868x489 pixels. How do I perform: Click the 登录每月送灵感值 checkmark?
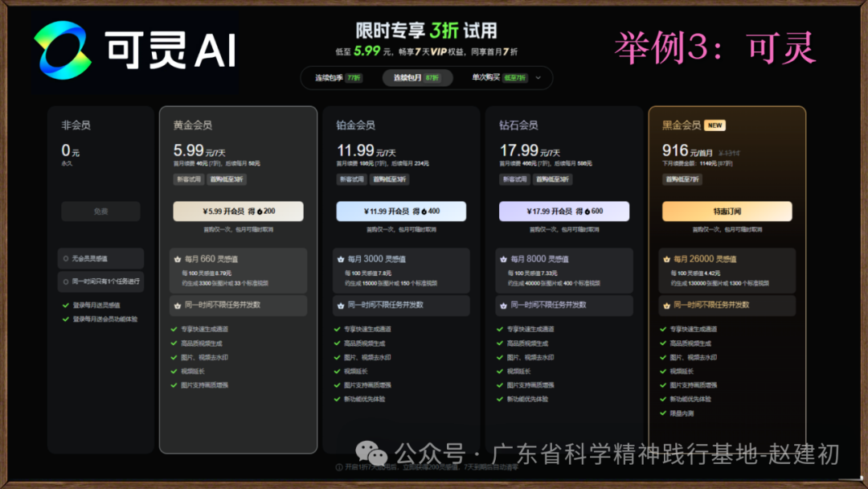[x=65, y=306]
